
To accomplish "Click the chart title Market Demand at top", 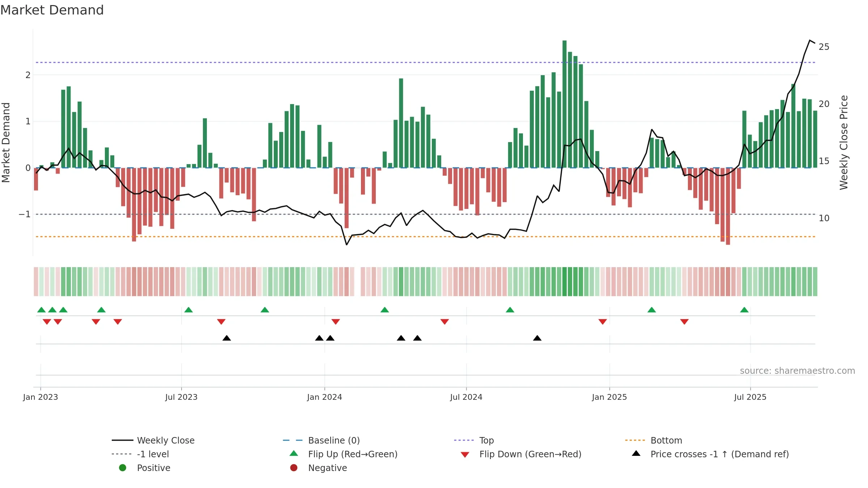I will pyautogui.click(x=52, y=10).
